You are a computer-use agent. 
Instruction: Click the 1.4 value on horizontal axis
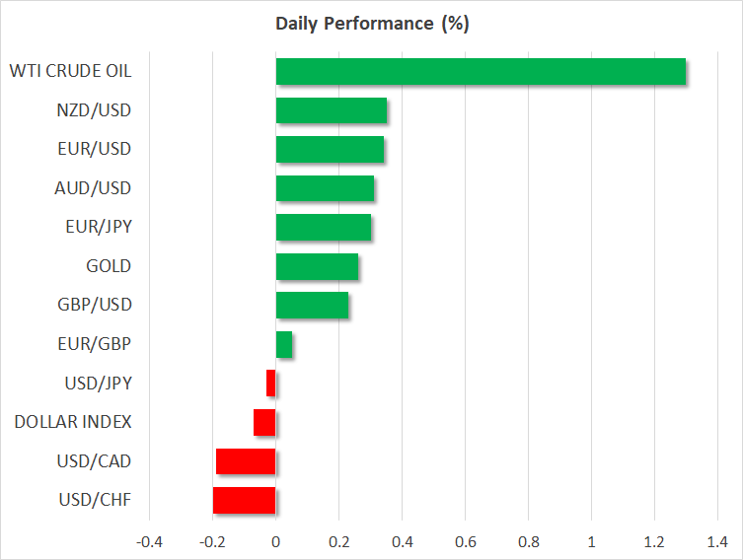[717, 541]
